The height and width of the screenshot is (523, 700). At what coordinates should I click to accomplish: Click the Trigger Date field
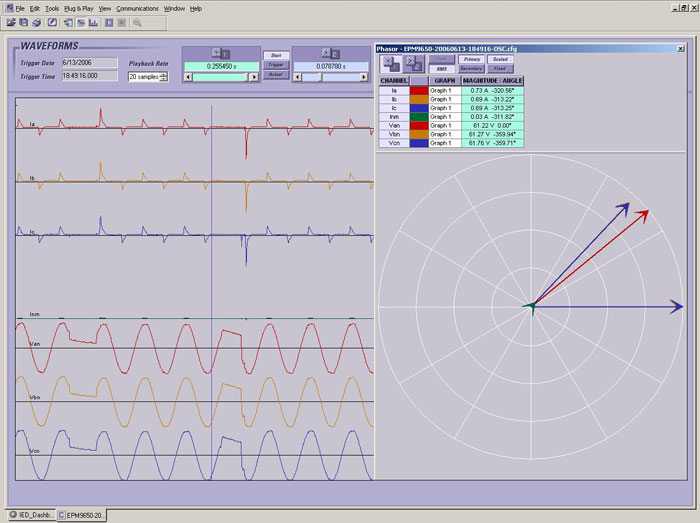coord(89,62)
